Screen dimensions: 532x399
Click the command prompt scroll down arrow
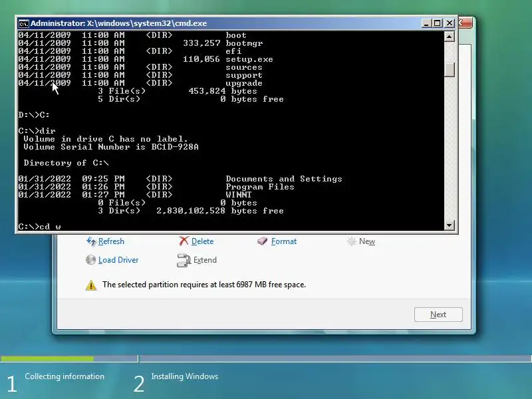(x=450, y=225)
